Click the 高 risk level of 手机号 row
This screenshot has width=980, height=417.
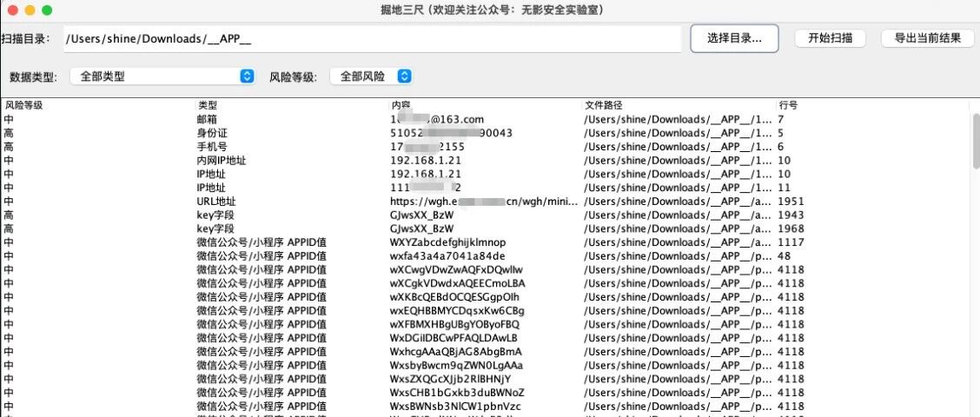pos(8,147)
